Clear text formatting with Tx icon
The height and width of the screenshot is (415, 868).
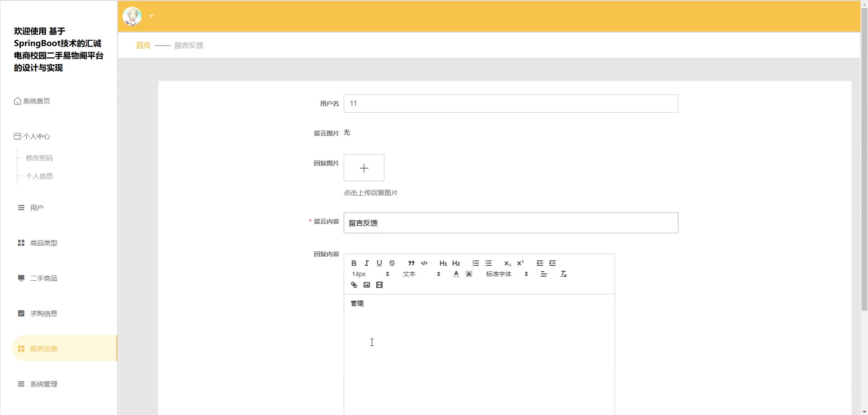pos(563,274)
